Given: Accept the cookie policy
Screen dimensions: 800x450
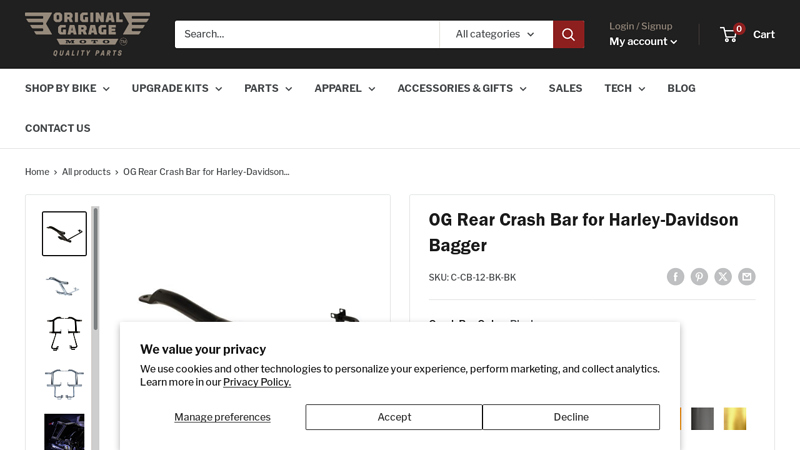Looking at the screenshot, I should (x=394, y=417).
